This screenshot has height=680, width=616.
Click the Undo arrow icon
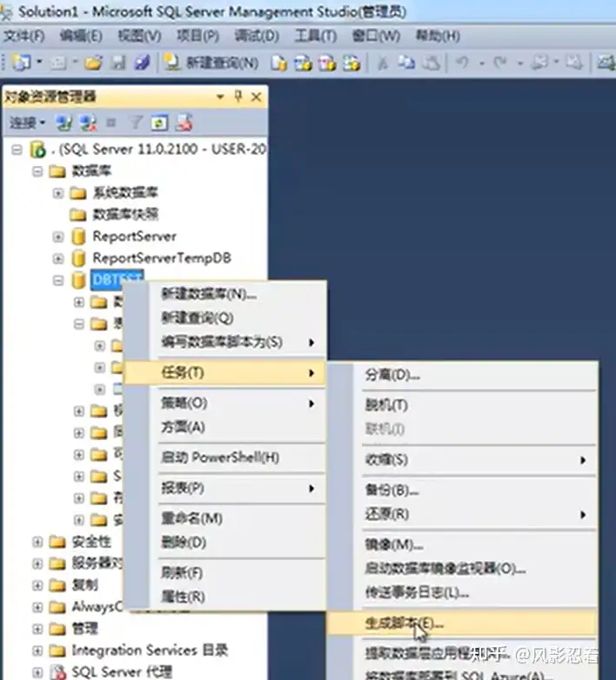coord(462,63)
